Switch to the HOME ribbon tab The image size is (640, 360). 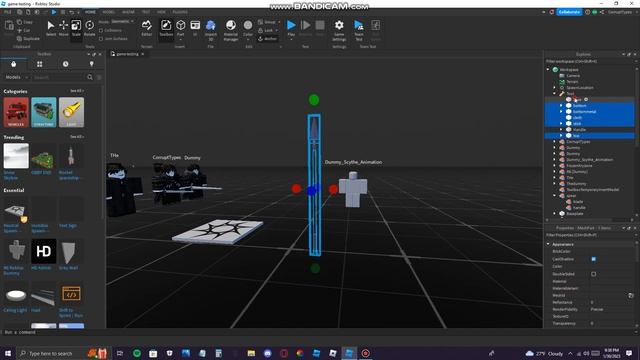click(x=90, y=12)
